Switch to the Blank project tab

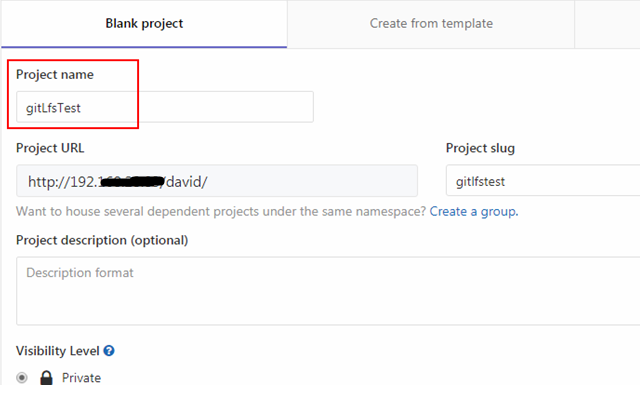[144, 24]
